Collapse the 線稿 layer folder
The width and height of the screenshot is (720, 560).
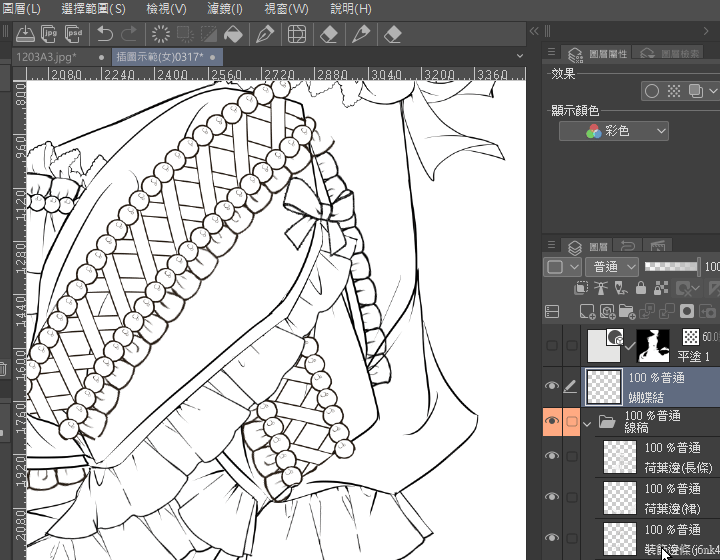tap(589, 422)
